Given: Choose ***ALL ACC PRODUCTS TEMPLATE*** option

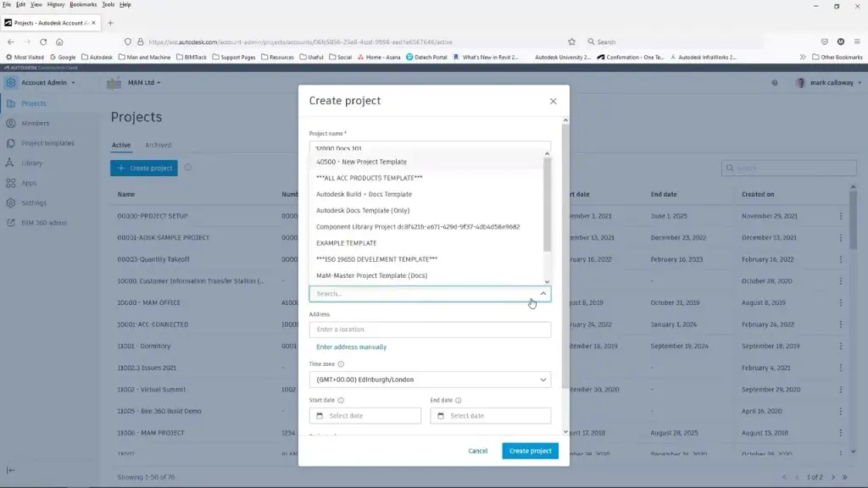Looking at the screenshot, I should pyautogui.click(x=426, y=178).
